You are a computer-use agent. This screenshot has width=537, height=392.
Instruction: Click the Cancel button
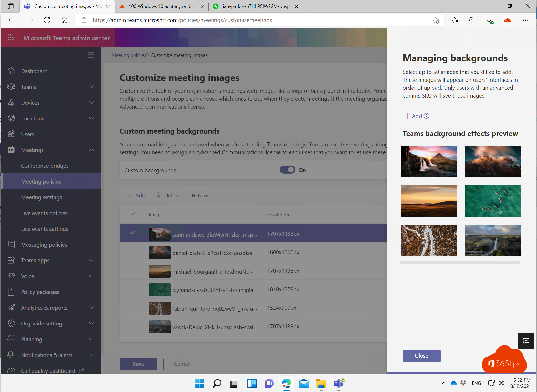(x=182, y=364)
